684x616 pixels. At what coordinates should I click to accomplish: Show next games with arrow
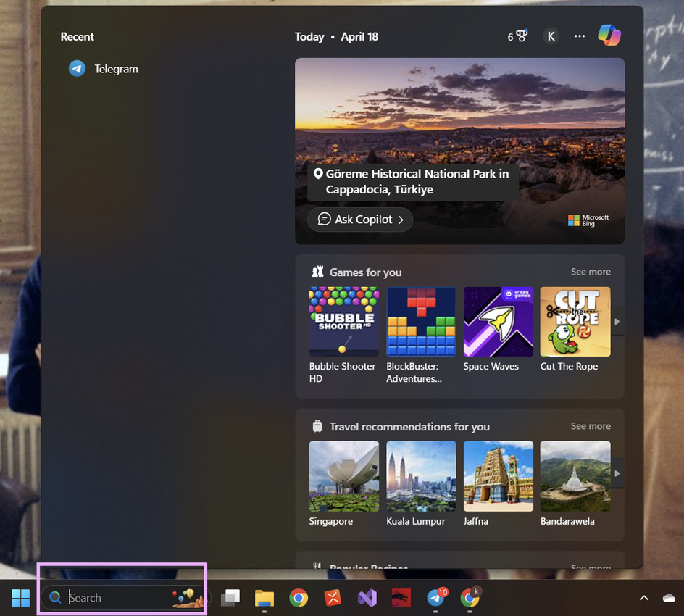pyautogui.click(x=617, y=322)
